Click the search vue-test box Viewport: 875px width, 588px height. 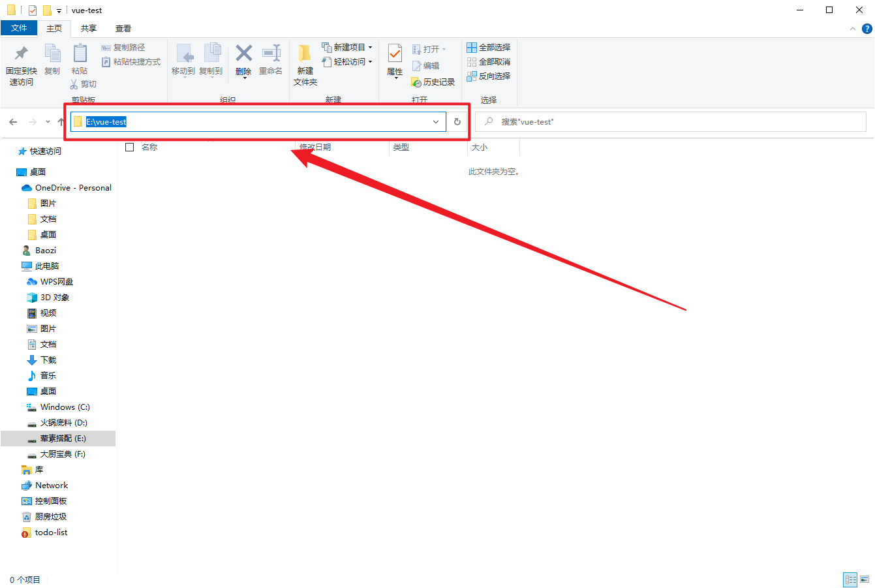(x=671, y=122)
